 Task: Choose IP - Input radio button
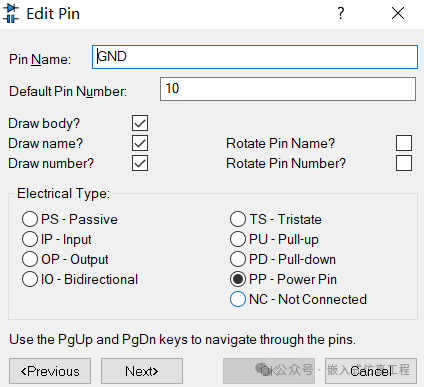tap(30, 239)
